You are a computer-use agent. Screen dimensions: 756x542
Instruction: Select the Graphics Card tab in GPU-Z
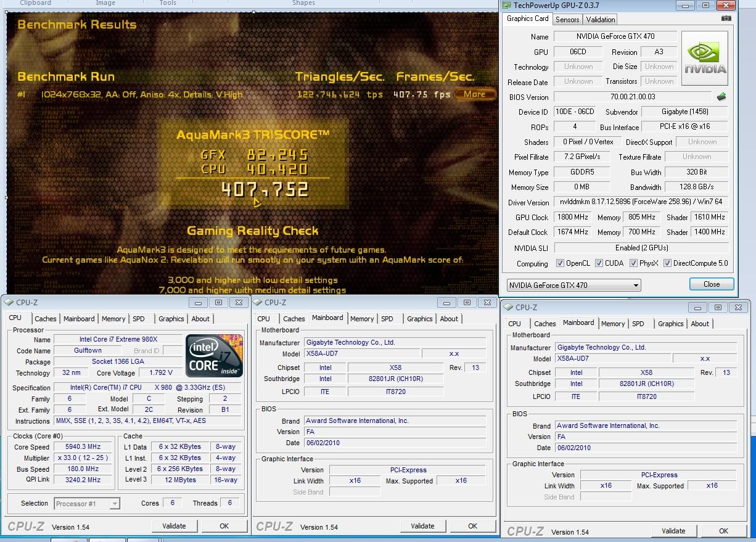coord(527,18)
